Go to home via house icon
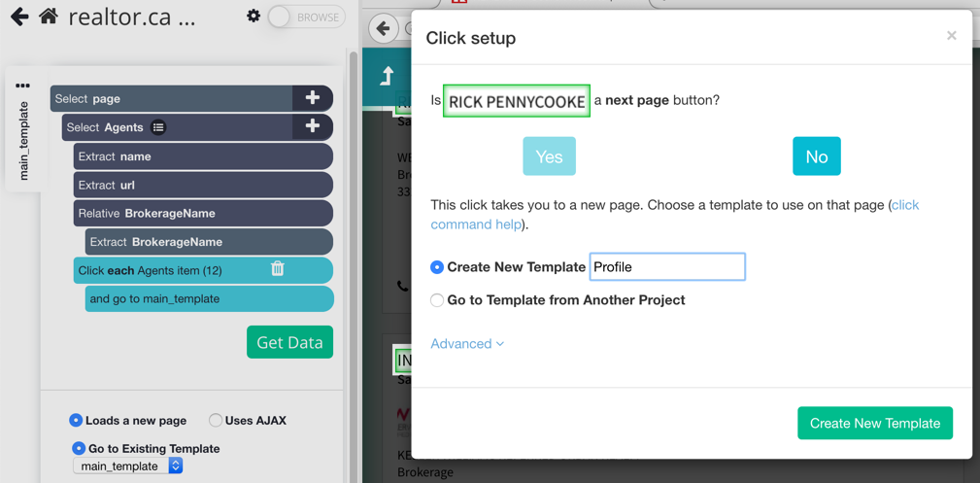The height and width of the screenshot is (483, 980). pyautogui.click(x=49, y=17)
